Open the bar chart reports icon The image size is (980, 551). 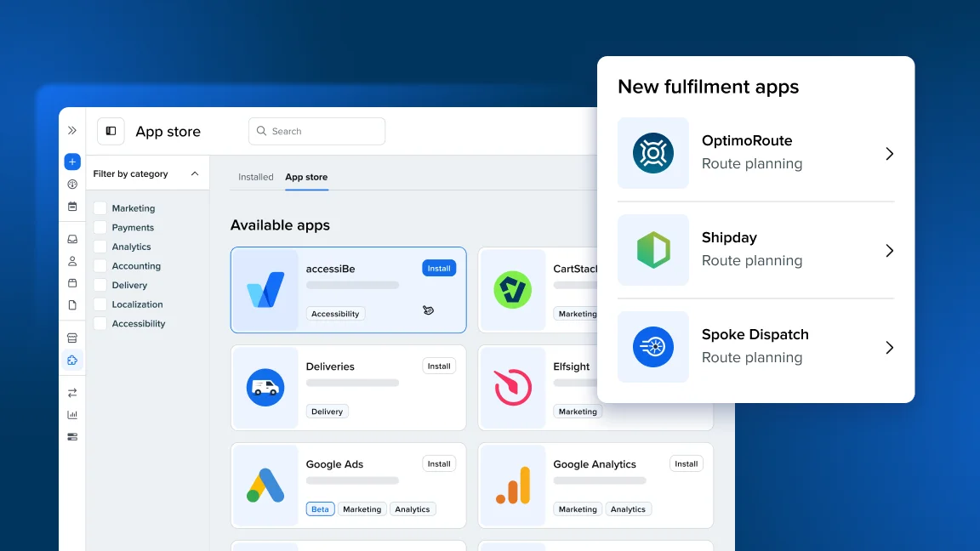coord(72,415)
